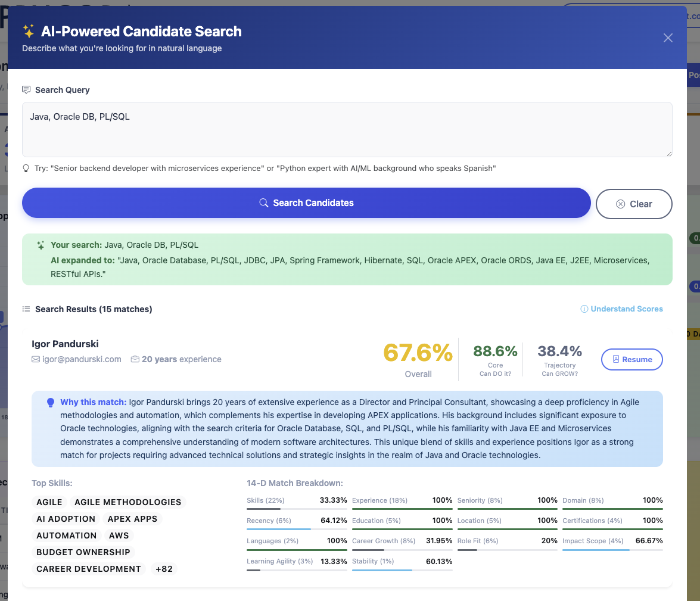Click the Recency progress bar in the breakdown

(x=296, y=528)
